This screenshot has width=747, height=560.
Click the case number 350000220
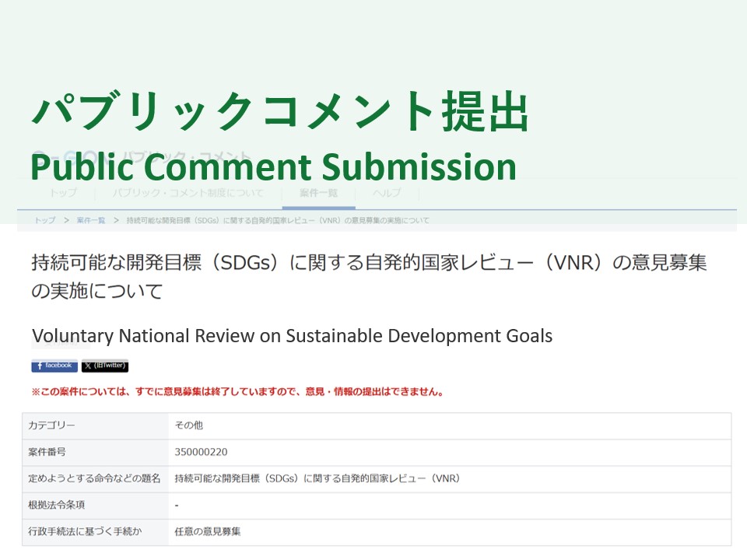click(x=202, y=452)
